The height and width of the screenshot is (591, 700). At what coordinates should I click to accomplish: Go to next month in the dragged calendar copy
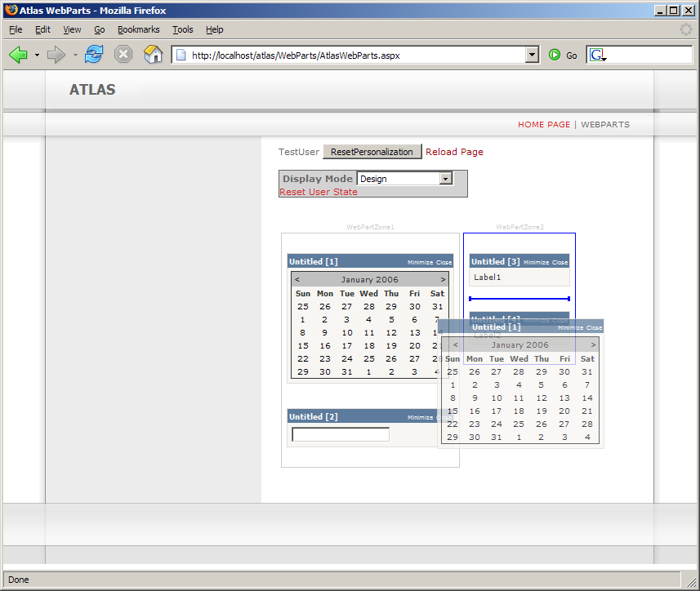pos(593,344)
